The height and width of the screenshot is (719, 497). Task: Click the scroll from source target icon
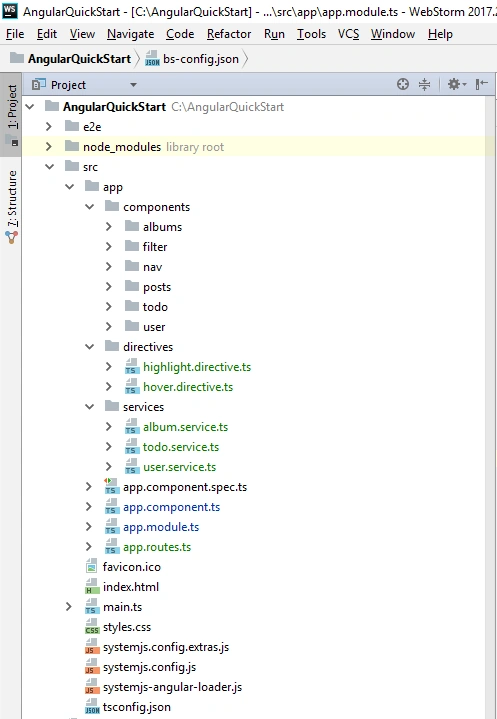[403, 84]
